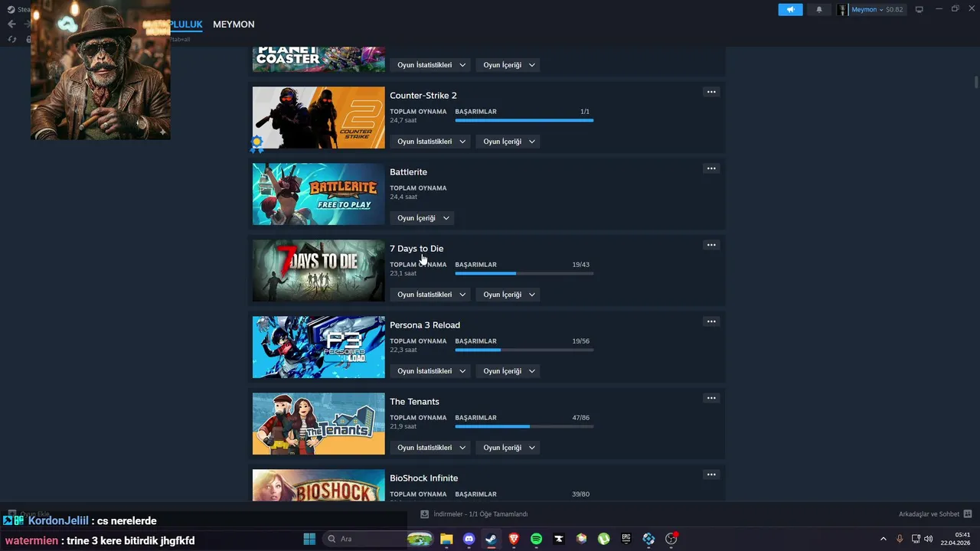Screen dimensions: 980x551
Task: Open the BioShock Infinite title link
Action: [423, 478]
